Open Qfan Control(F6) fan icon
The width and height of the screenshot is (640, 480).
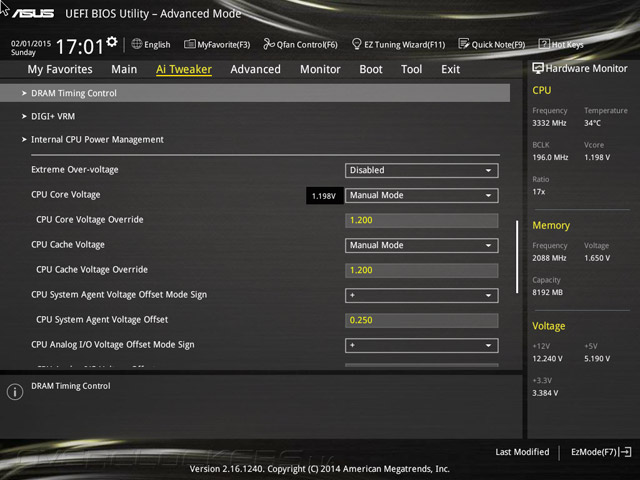click(x=269, y=44)
